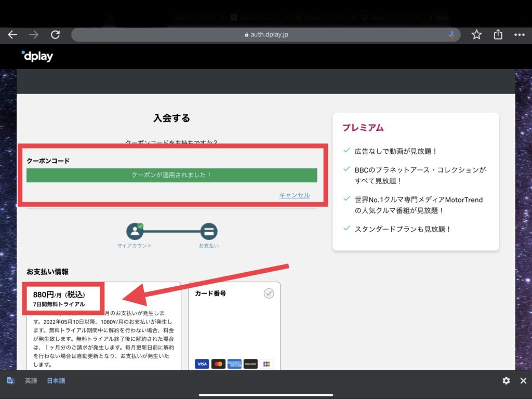Open the share sheet icon
Screen dimensions: 532x399
[x=498, y=34]
